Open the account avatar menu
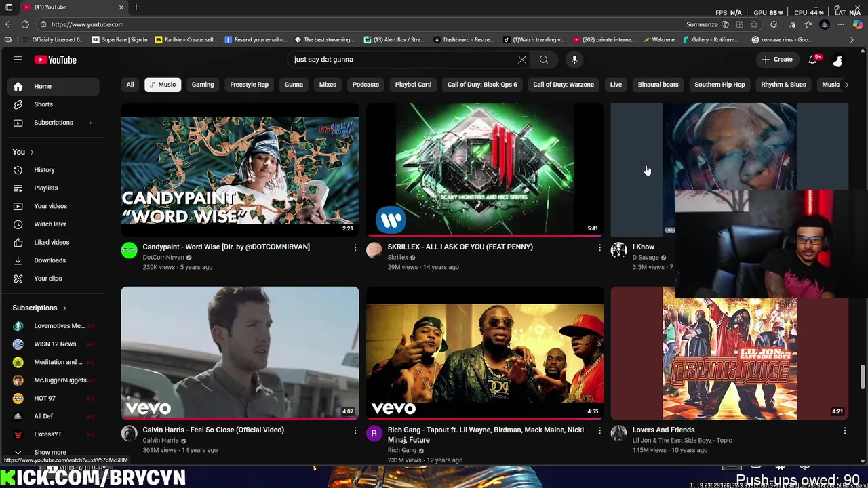 pyautogui.click(x=838, y=60)
